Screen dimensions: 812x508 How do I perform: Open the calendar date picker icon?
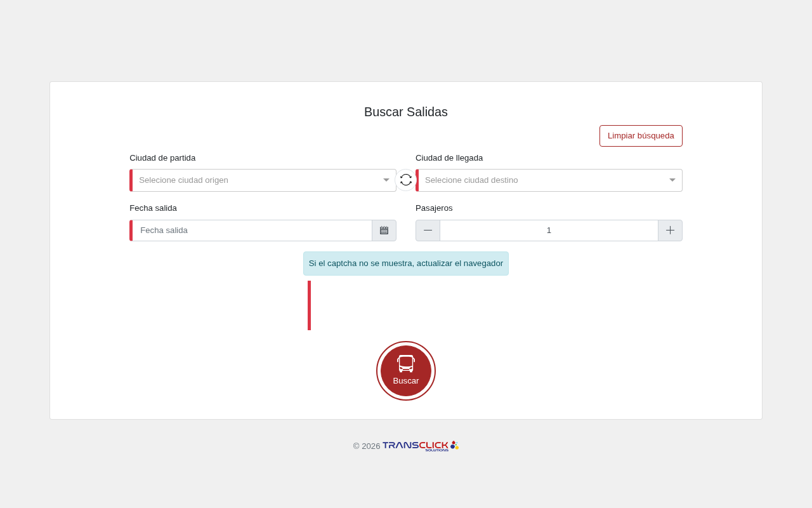pyautogui.click(x=384, y=231)
